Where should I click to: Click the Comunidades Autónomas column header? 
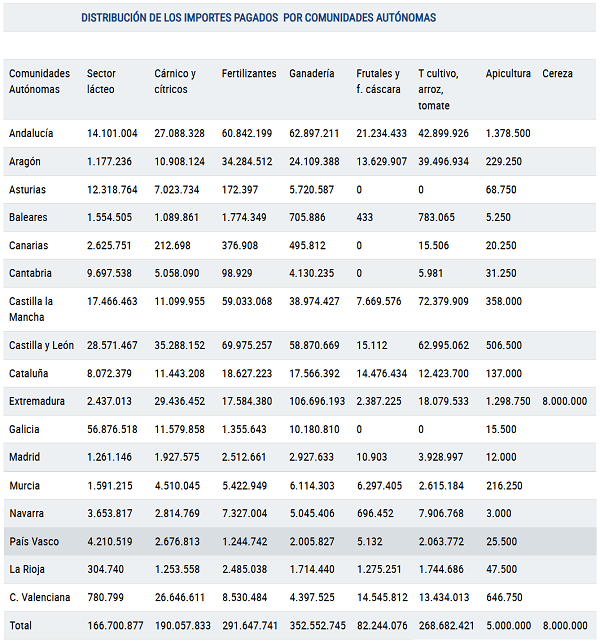coord(39,81)
